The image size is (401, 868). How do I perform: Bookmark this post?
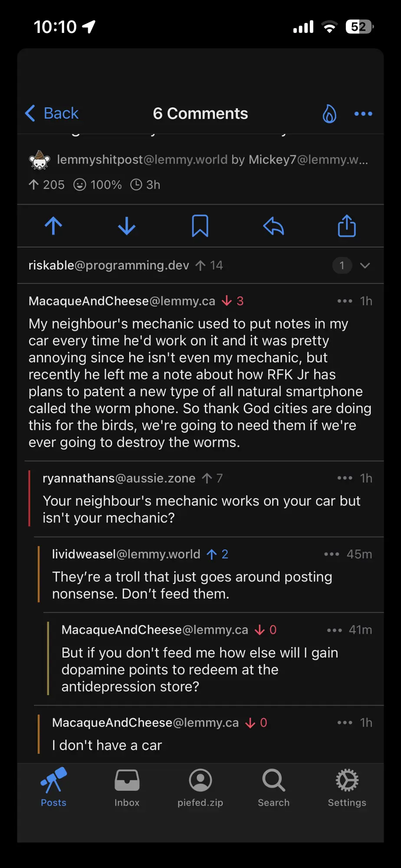point(200,226)
